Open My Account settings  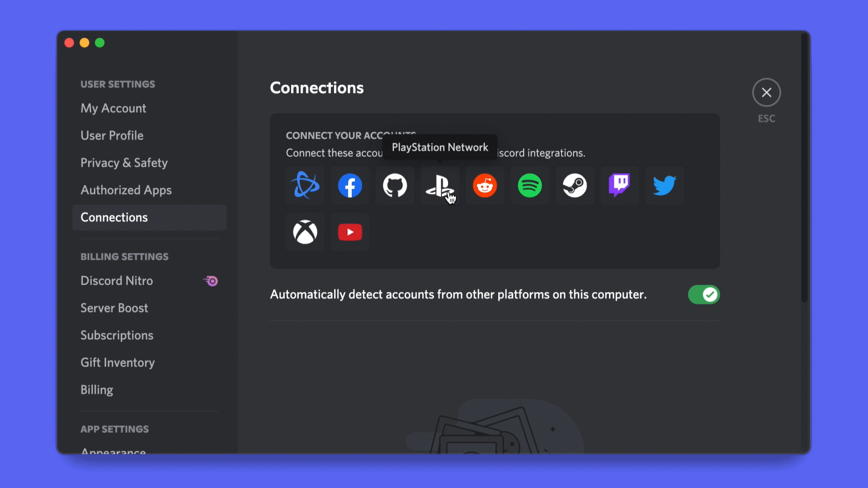pyautogui.click(x=113, y=108)
